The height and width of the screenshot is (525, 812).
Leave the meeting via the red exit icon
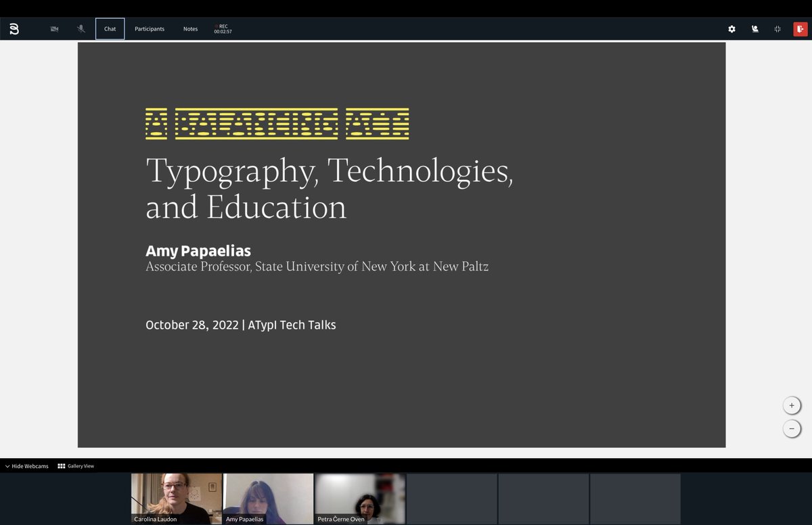800,29
